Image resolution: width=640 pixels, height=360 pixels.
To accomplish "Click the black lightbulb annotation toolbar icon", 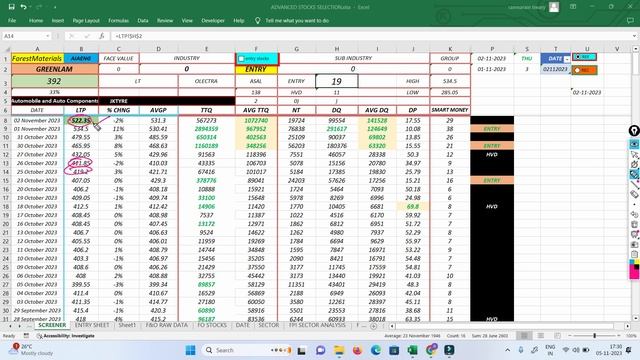I will [x=634, y=131].
